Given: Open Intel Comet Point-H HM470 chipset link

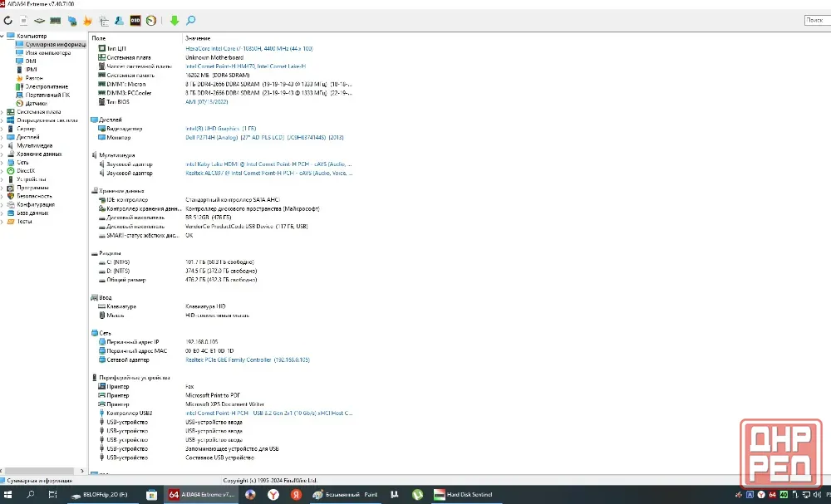Looking at the screenshot, I should [x=245, y=66].
